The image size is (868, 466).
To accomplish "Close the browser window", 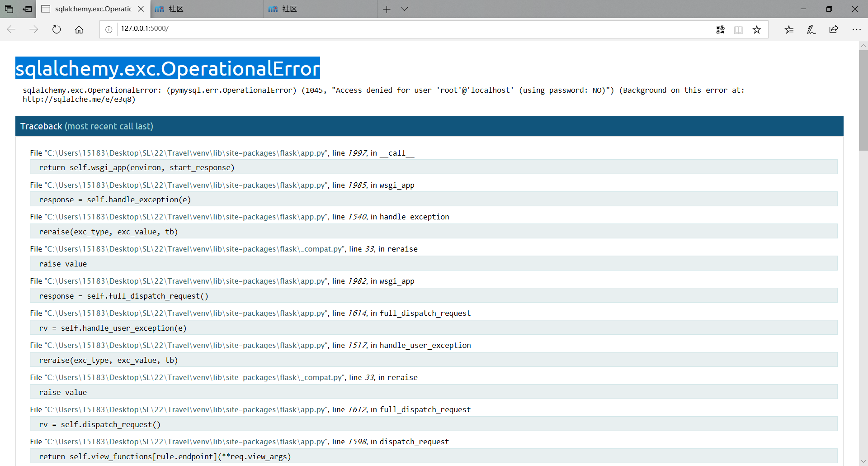I will [x=855, y=9].
